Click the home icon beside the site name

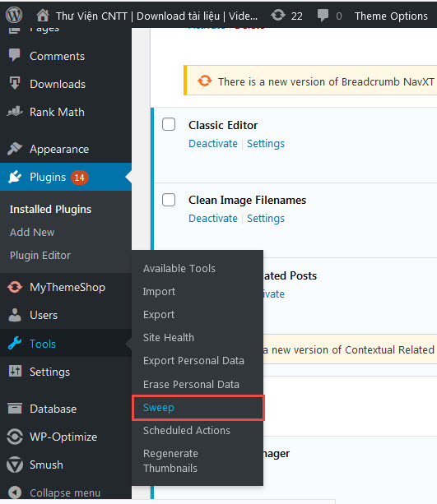tap(43, 15)
